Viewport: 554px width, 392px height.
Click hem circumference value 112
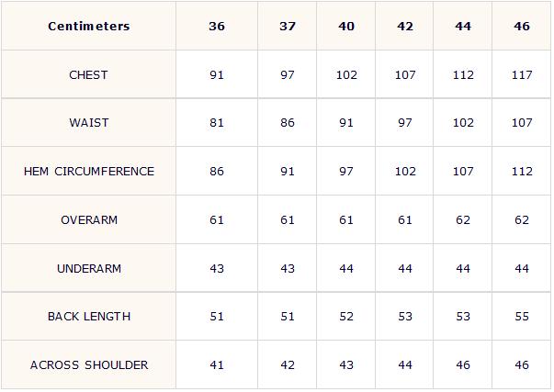point(522,172)
